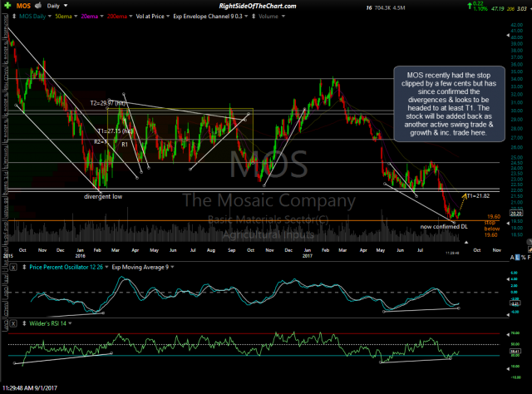Click the left-pointing arrow near price 19.50
The image size is (532, 394).
(508, 223)
